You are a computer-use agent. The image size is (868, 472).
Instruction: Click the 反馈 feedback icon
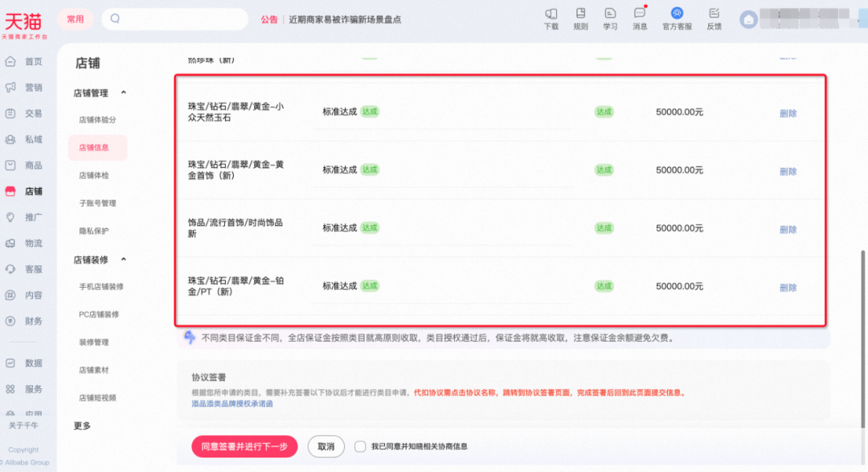(714, 14)
